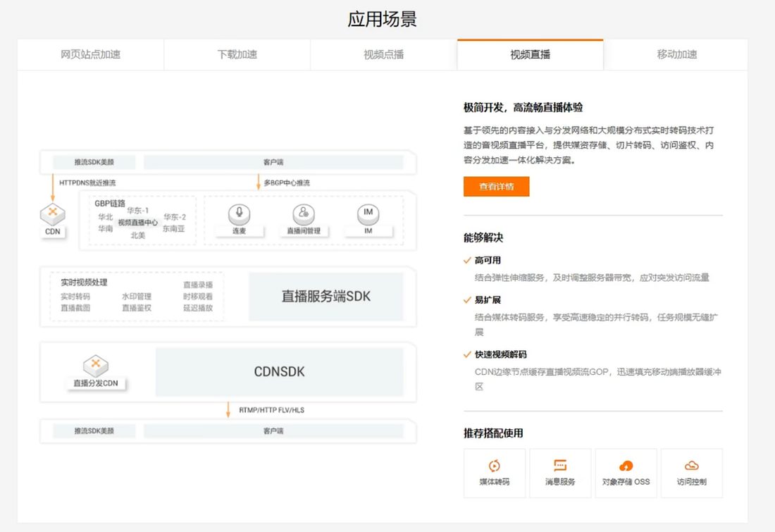Click the 能够解决 section heading
This screenshot has height=532, width=775.
(x=483, y=238)
